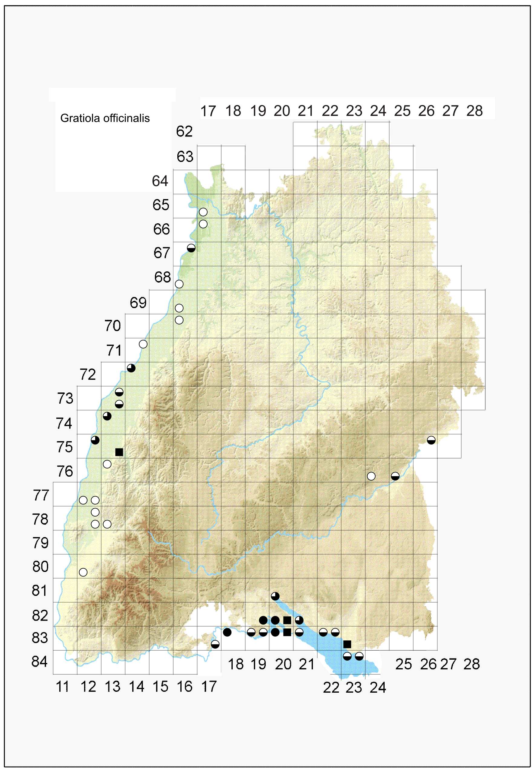Select the three-quarter filled circle at row 75's left edge
Viewport: 532px width, 768px height.
pyautogui.click(x=95, y=440)
